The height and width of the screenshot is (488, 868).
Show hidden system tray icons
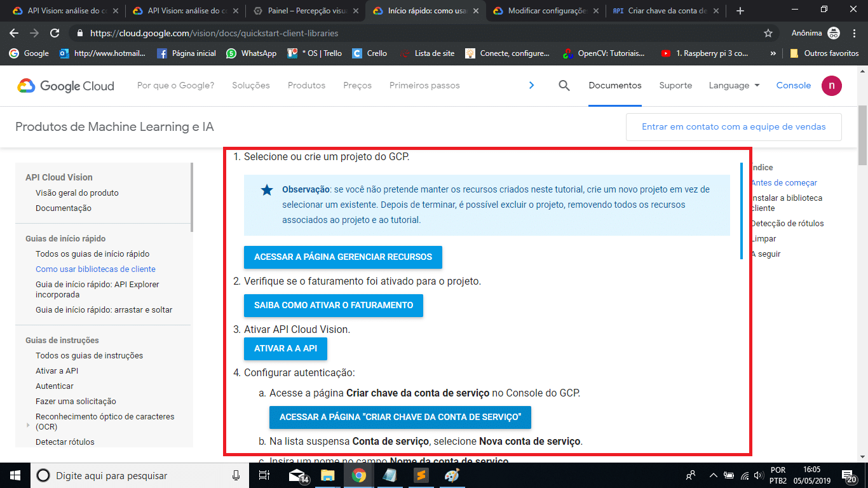click(x=713, y=475)
